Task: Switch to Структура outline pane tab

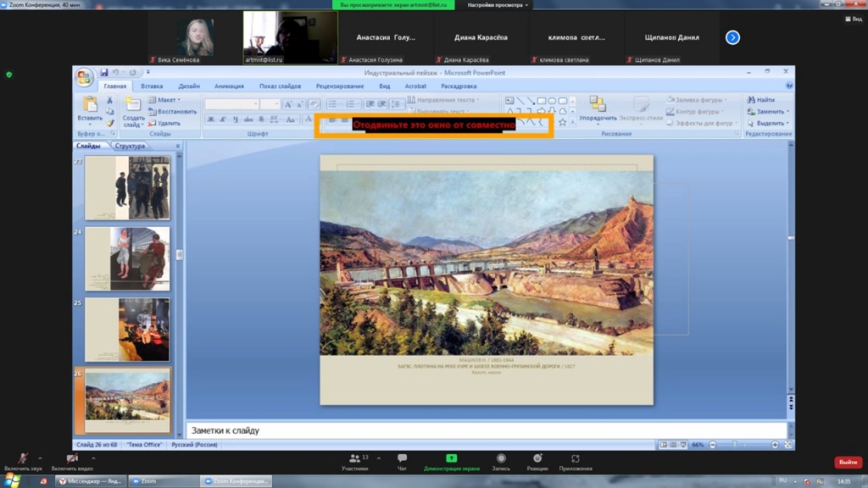Action: coord(130,146)
